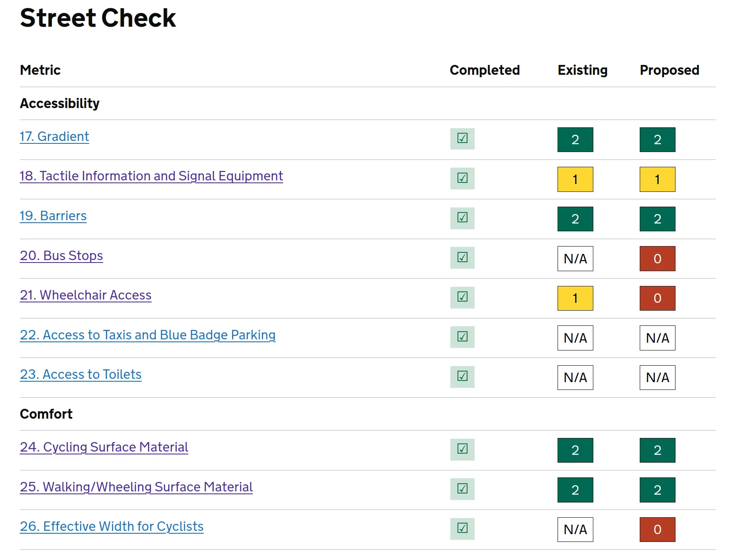
Task: Open 21. Wheelchair Access metric
Action: pyautogui.click(x=85, y=295)
